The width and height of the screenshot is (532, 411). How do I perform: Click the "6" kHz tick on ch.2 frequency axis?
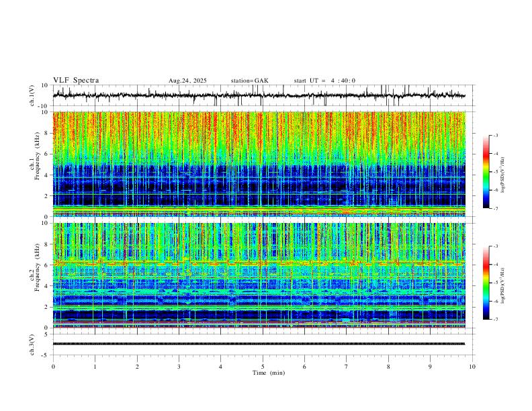pyautogui.click(x=47, y=265)
